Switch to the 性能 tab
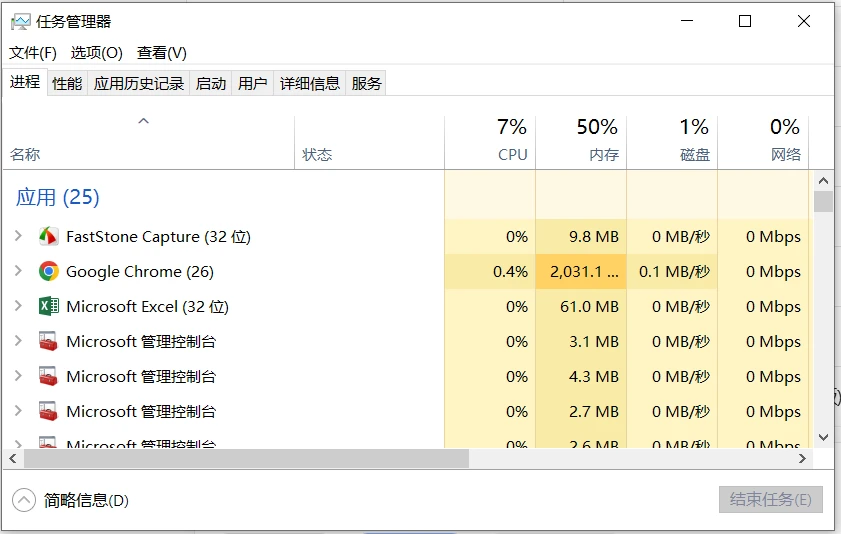This screenshot has width=841, height=534. click(67, 83)
